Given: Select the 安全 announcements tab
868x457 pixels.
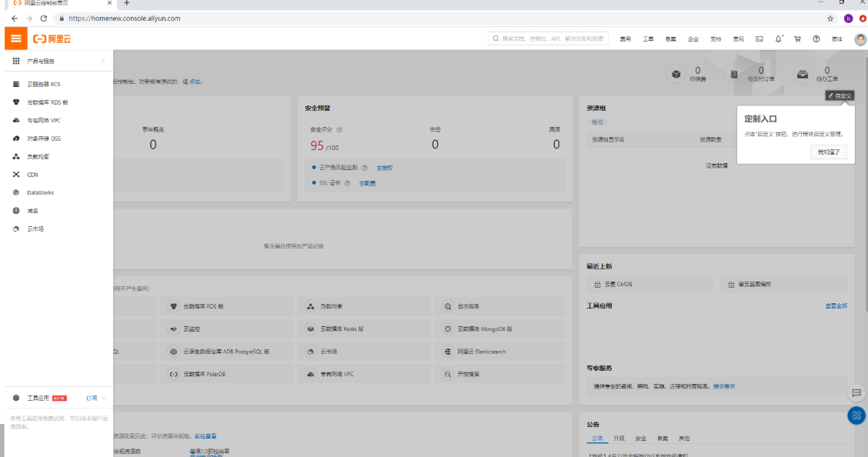Looking at the screenshot, I should 640,439.
